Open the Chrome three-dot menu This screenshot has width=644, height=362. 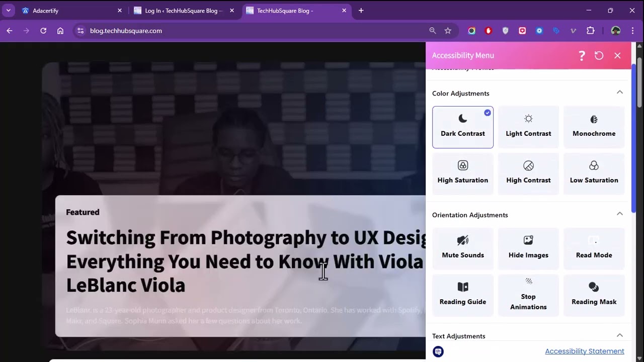(x=632, y=31)
